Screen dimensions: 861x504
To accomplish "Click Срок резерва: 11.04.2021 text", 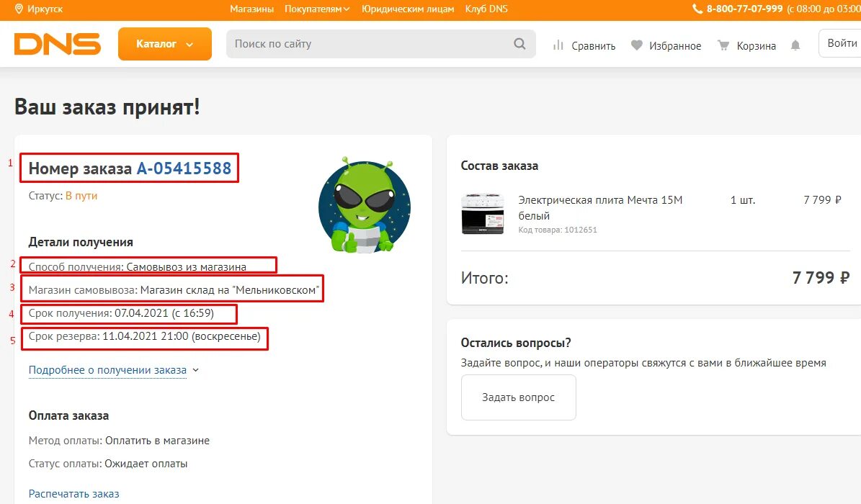I will pyautogui.click(x=144, y=336).
